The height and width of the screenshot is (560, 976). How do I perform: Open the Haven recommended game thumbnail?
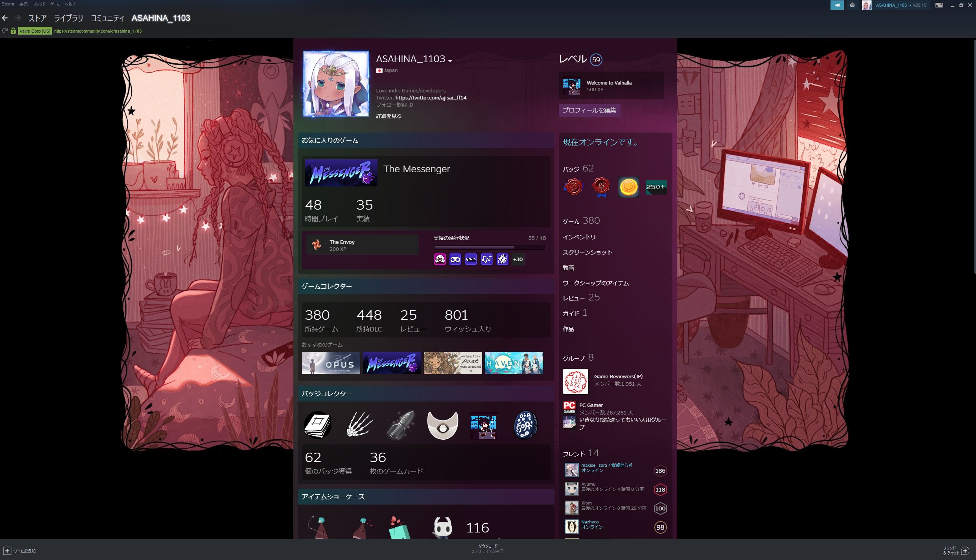(514, 363)
